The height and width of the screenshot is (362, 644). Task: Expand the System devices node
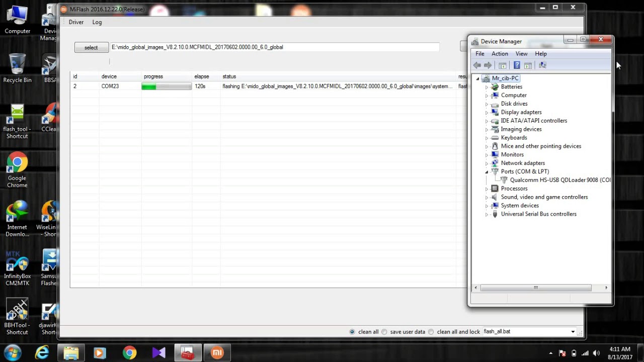pos(487,206)
